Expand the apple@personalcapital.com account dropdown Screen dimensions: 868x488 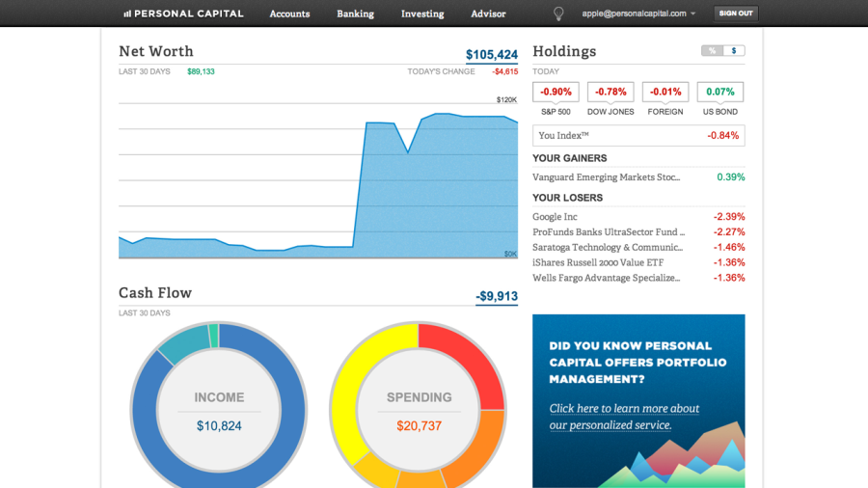[x=638, y=14]
